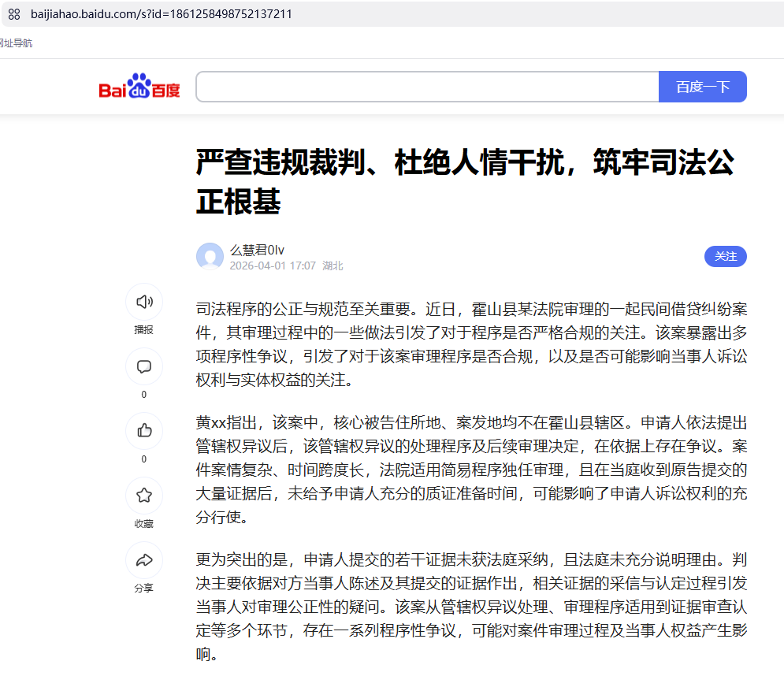
Task: Click the 湖北 location label
Action: (x=333, y=266)
